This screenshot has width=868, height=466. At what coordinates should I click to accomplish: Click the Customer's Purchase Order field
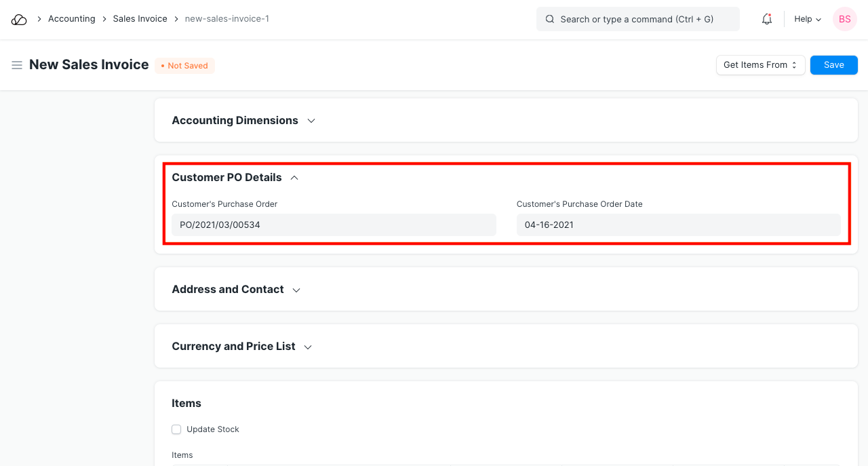[334, 225]
